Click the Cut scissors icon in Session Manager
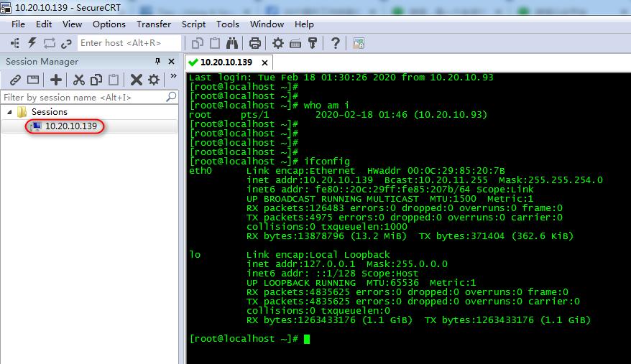631x364 pixels. coord(79,80)
